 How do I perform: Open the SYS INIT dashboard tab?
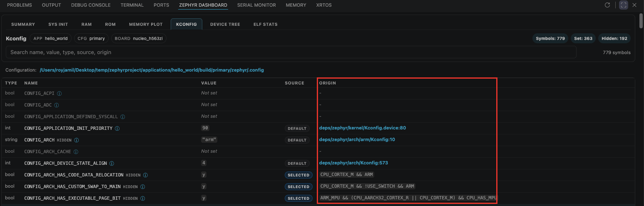58,24
